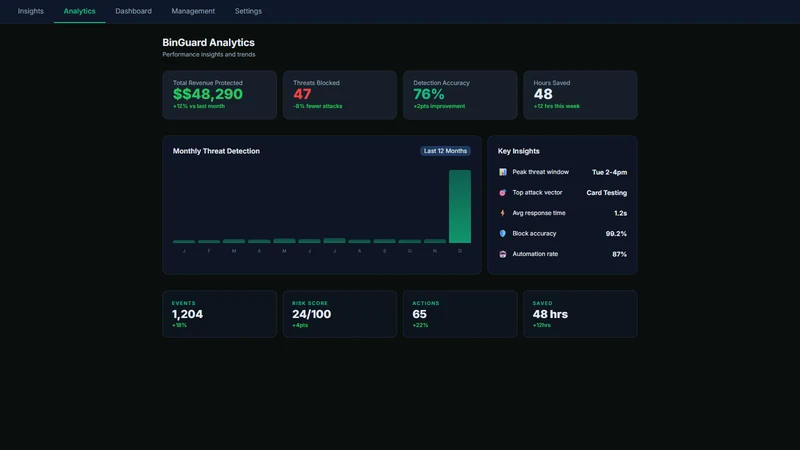The image size is (800, 450).
Task: Click the tall December bar in the chart
Action: 460,206
